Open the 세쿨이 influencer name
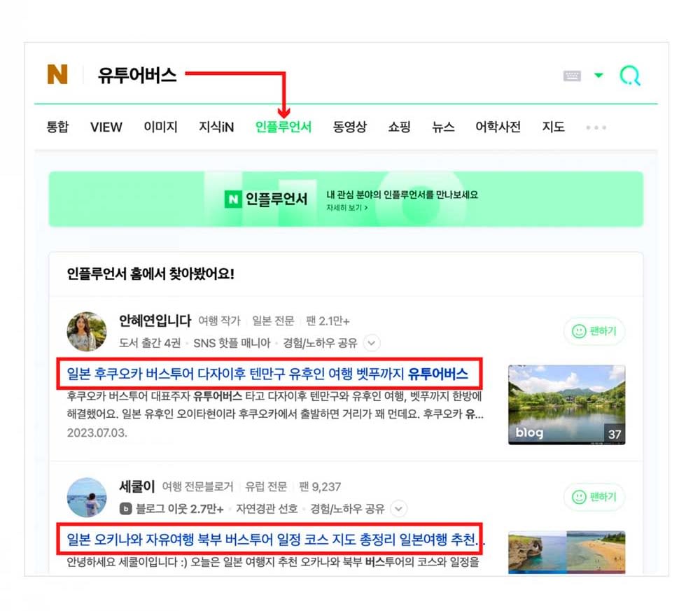The image size is (700, 611). 136,486
